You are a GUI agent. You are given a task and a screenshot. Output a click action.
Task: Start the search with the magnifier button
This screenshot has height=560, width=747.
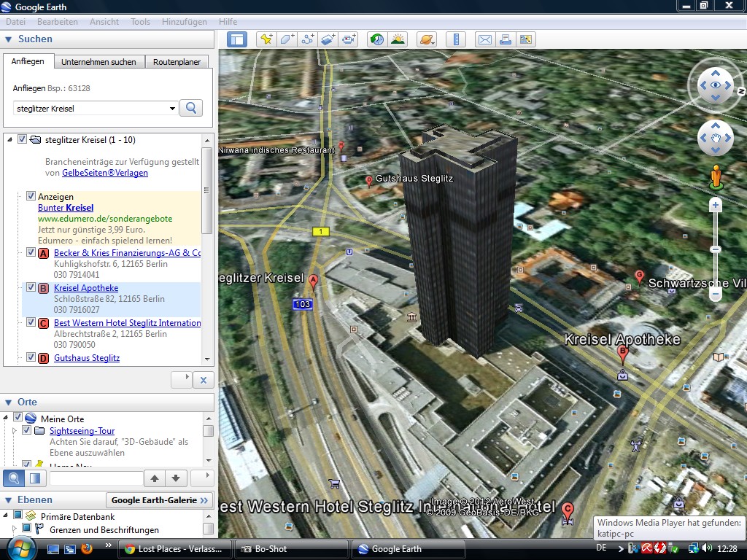191,108
